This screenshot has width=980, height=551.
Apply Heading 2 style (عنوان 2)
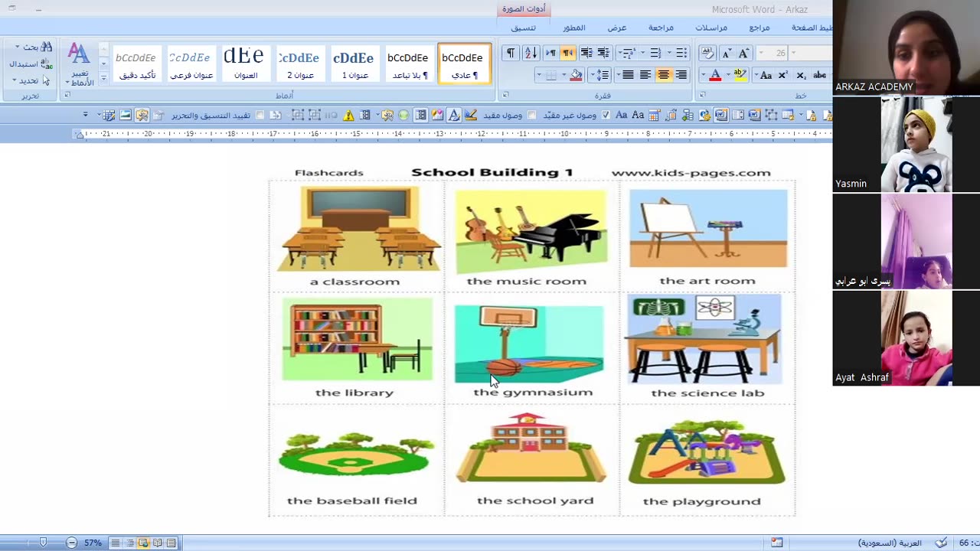(x=299, y=63)
